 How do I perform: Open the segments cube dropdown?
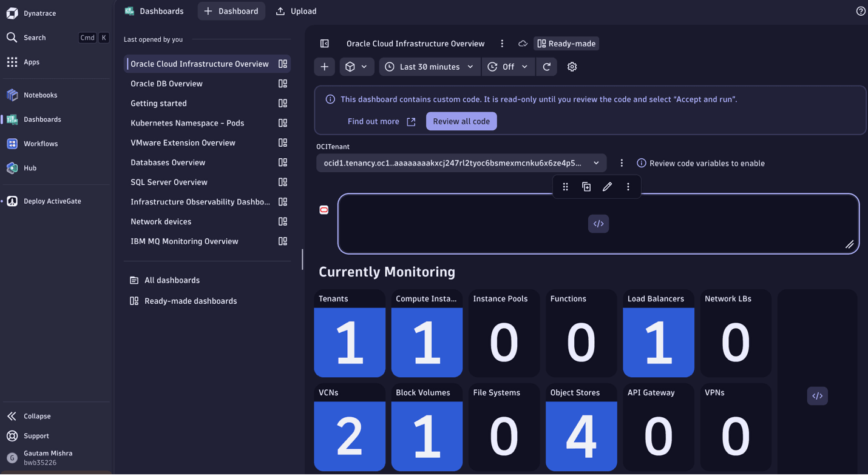357,67
